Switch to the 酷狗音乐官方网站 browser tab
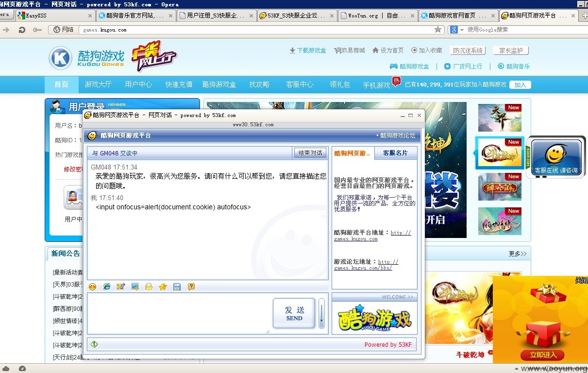Image resolution: width=588 pixels, height=373 pixels. 135,15
